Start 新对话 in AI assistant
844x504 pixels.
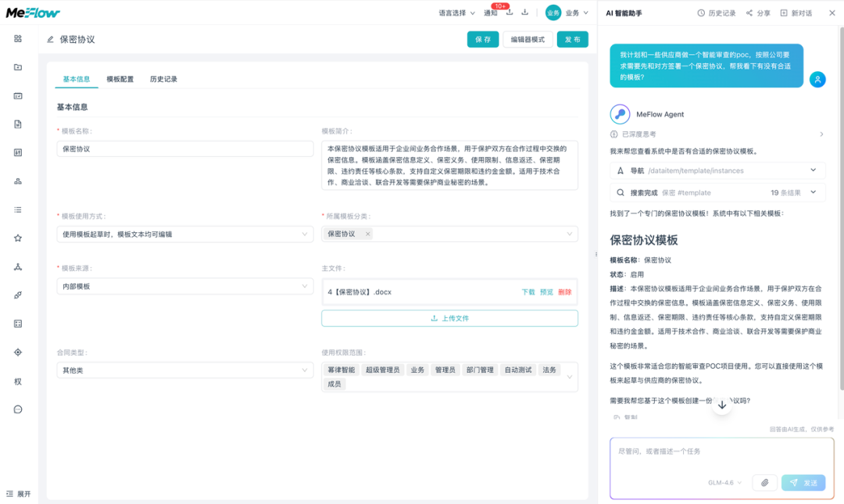click(x=796, y=13)
